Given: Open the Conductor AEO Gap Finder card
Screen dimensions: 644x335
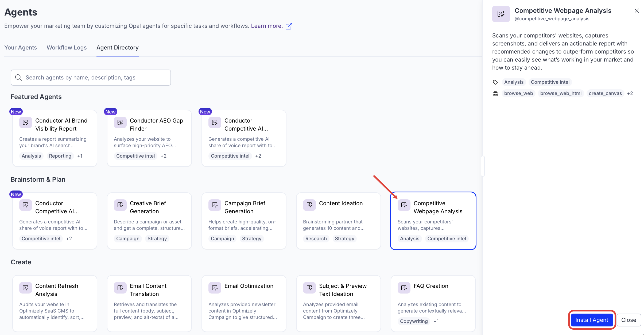Looking at the screenshot, I should [149, 138].
